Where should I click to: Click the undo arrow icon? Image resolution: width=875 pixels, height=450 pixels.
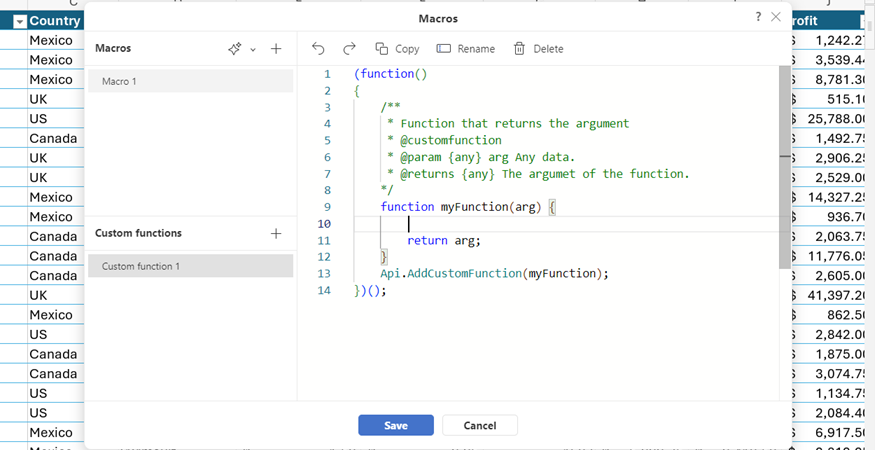tap(318, 49)
